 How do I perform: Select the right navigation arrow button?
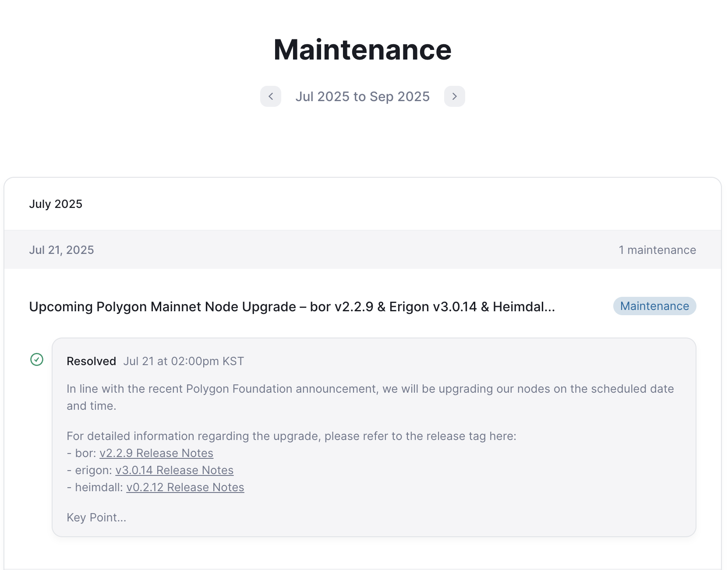click(x=455, y=96)
